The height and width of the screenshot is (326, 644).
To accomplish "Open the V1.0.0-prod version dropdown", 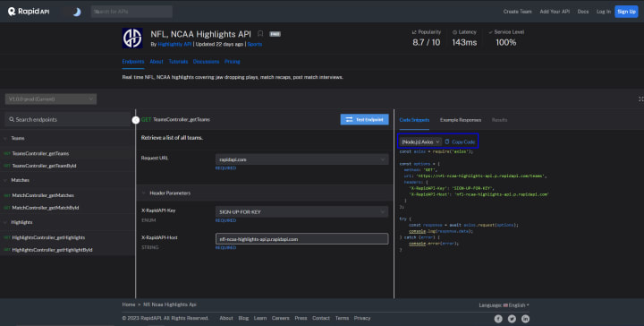I will coord(51,99).
